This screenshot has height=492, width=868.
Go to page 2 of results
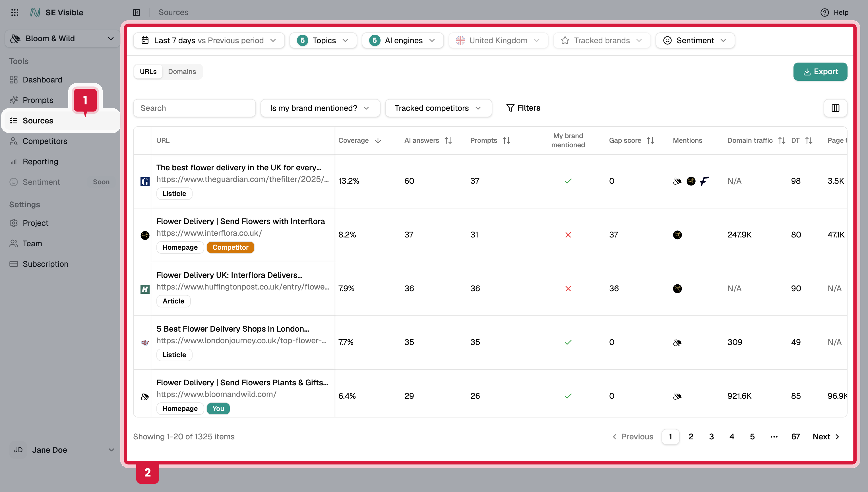click(x=691, y=437)
